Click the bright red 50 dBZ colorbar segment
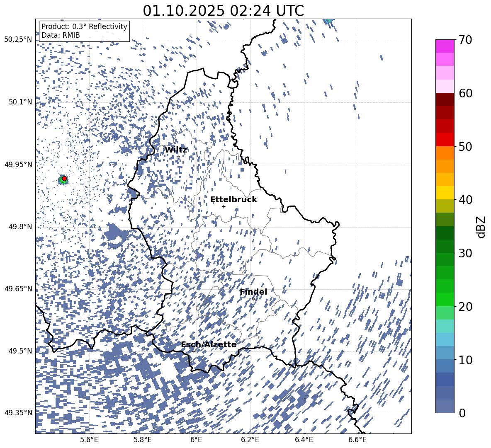 pyautogui.click(x=445, y=140)
